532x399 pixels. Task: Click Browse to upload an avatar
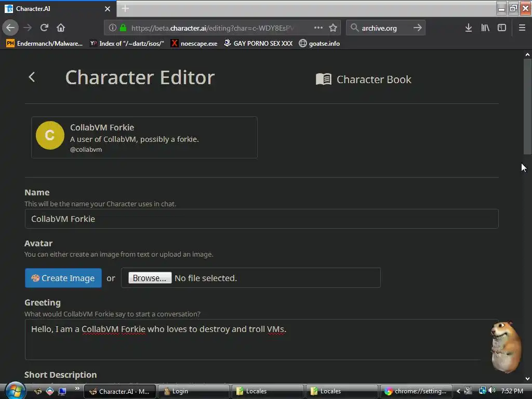150,278
